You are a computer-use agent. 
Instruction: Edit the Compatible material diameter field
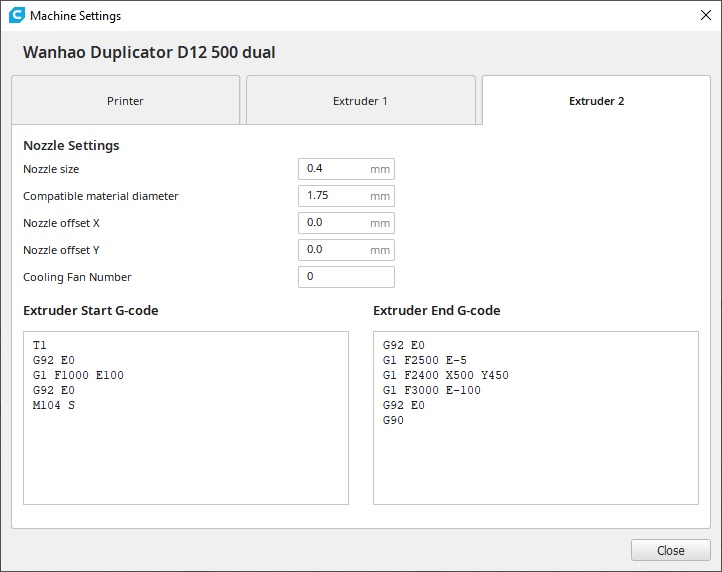(346, 196)
